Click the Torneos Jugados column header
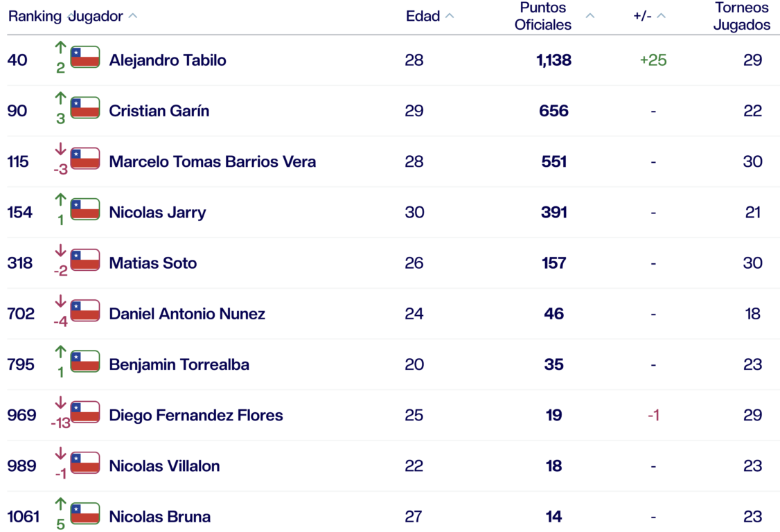The height and width of the screenshot is (532, 780). click(x=742, y=16)
